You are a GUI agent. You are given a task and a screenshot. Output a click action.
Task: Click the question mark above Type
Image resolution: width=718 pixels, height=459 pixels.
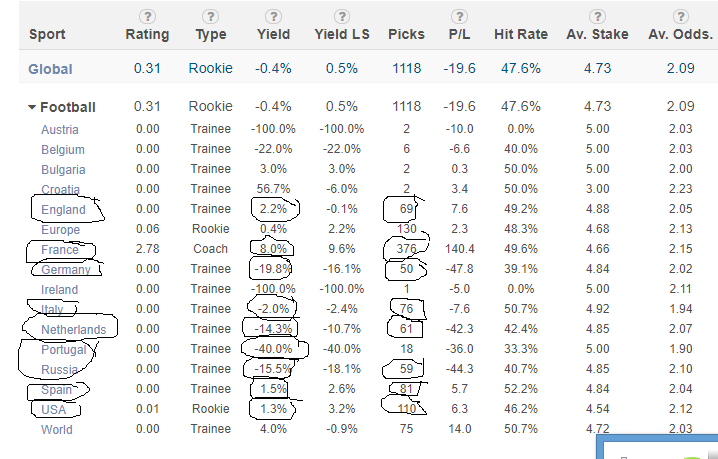210,16
